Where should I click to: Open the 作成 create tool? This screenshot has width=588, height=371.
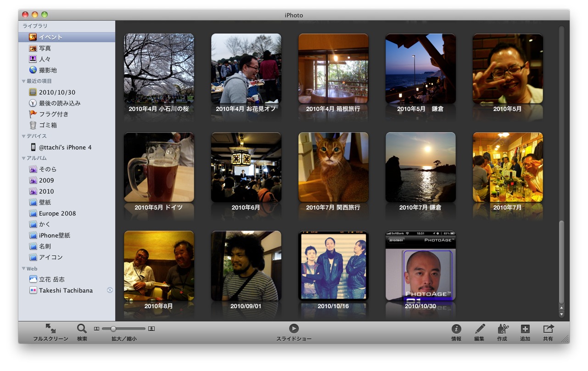click(503, 329)
